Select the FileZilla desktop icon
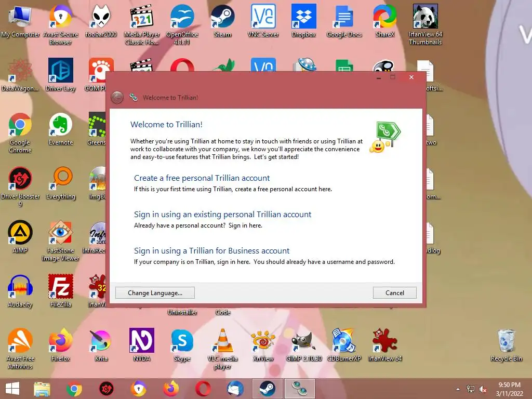The height and width of the screenshot is (399, 532). coord(60,291)
